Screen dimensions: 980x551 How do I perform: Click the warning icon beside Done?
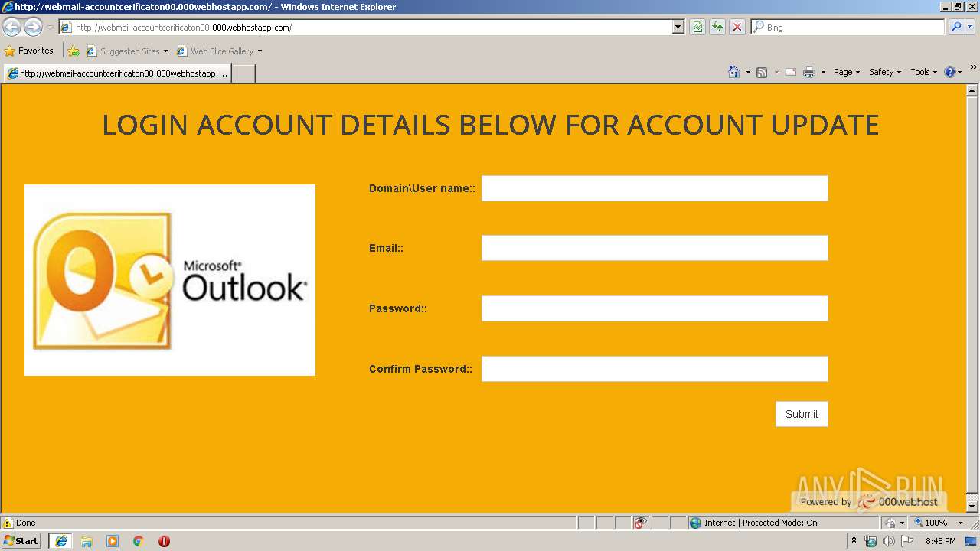pos(8,523)
